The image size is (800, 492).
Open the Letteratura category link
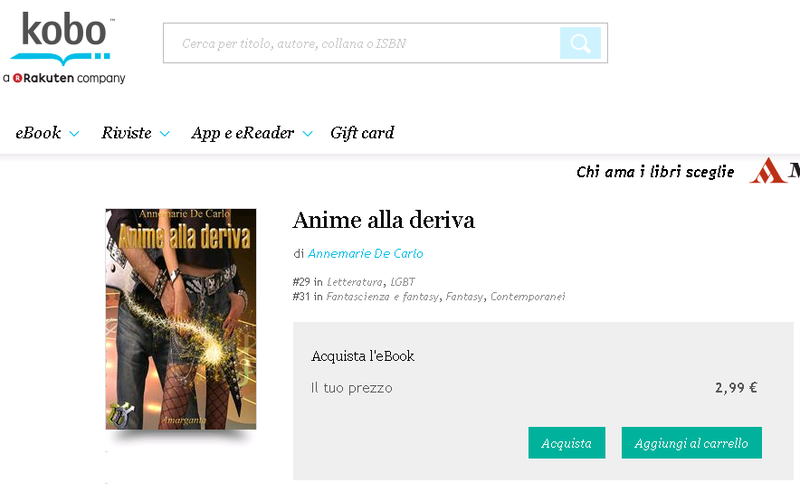[x=355, y=282]
